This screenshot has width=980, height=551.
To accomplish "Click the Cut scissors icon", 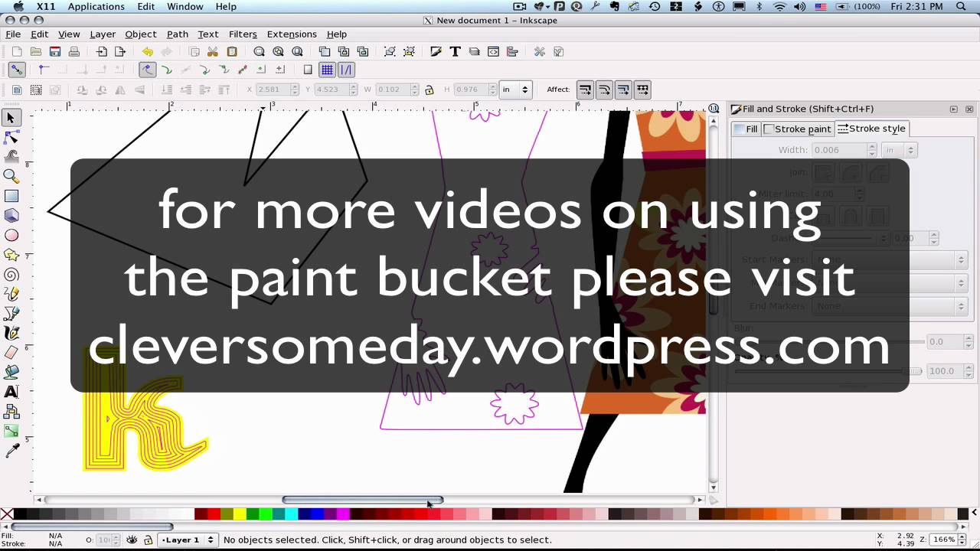I will (213, 51).
